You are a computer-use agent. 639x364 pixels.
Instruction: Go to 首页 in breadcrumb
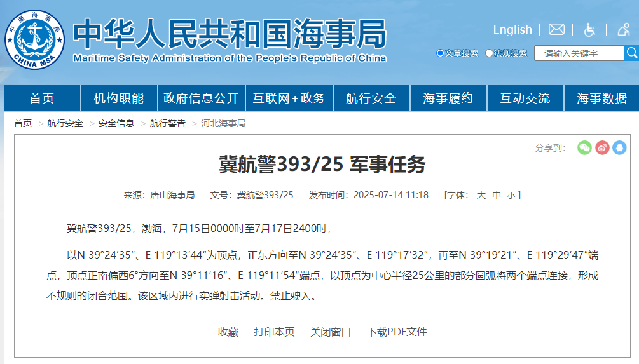point(23,123)
